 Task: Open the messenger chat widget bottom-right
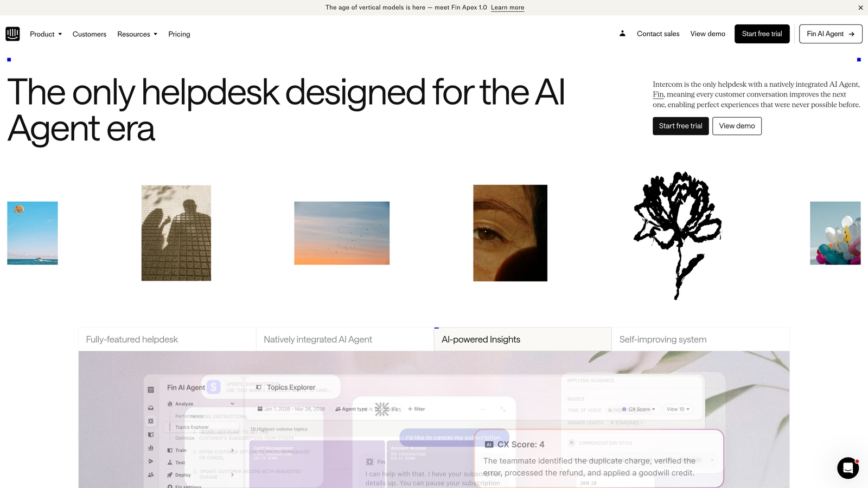tap(847, 468)
